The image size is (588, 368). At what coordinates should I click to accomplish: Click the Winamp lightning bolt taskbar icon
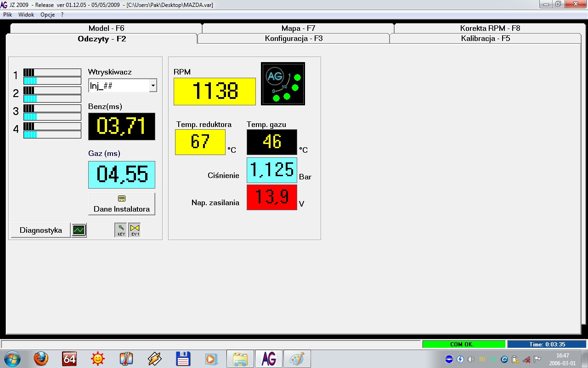[155, 359]
